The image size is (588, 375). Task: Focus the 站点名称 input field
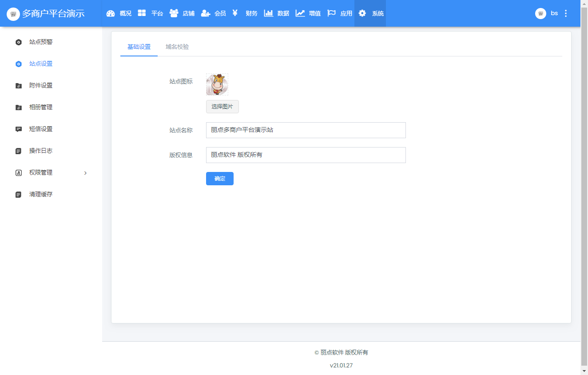pos(306,130)
